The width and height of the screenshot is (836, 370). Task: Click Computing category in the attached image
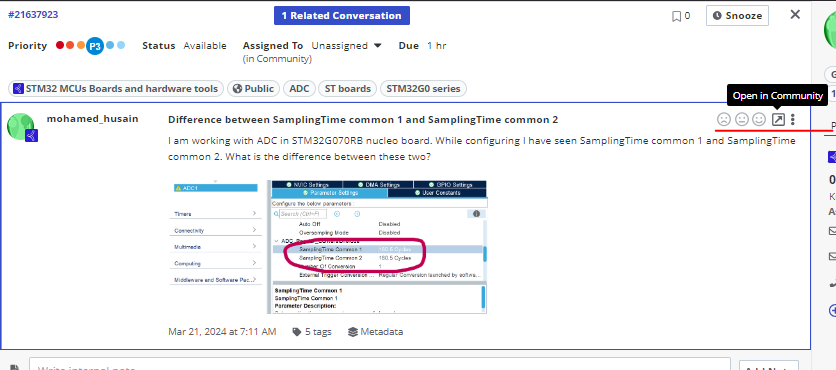click(215, 263)
